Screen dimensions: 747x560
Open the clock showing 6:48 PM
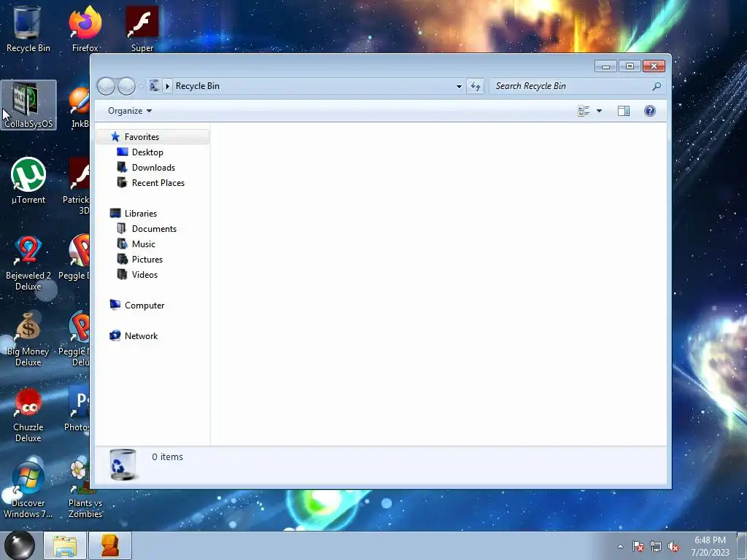[710, 545]
